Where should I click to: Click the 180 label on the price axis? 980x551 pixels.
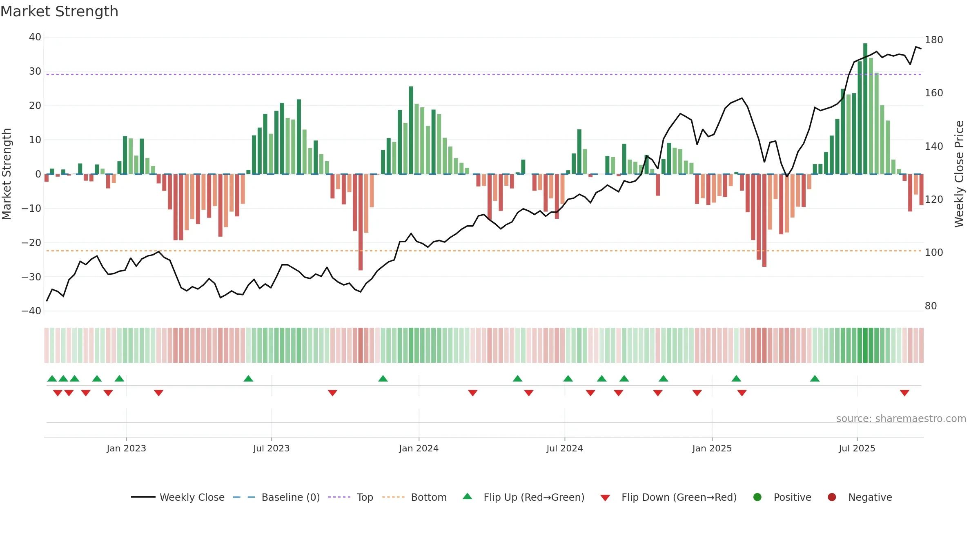934,40
